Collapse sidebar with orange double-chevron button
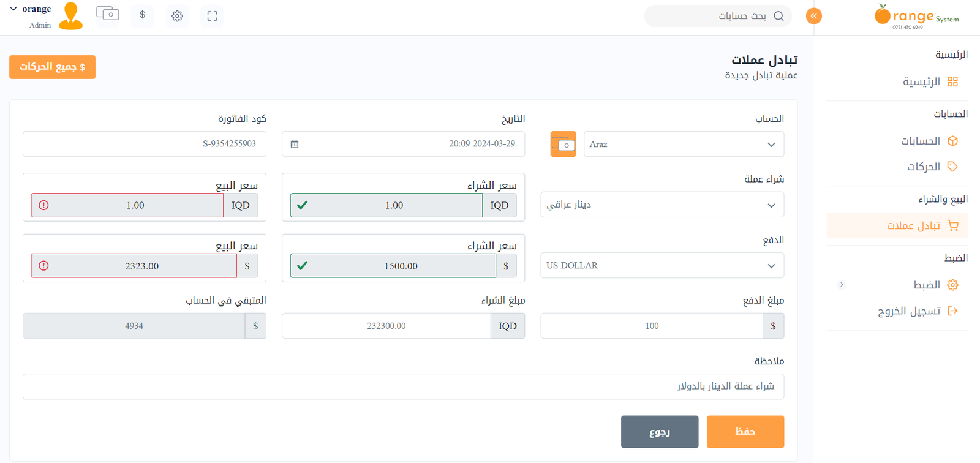Viewport: 980px width, 463px height. pos(813,16)
